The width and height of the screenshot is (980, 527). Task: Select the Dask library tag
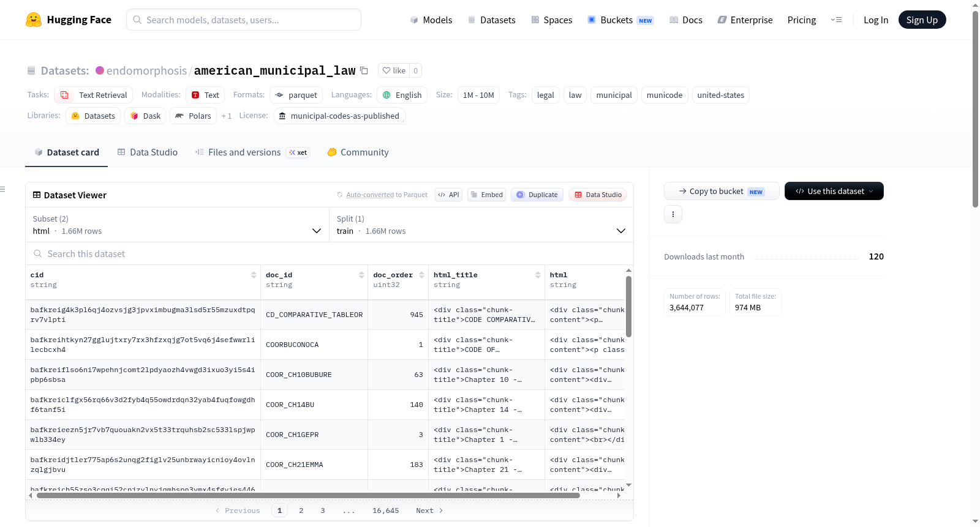click(145, 116)
